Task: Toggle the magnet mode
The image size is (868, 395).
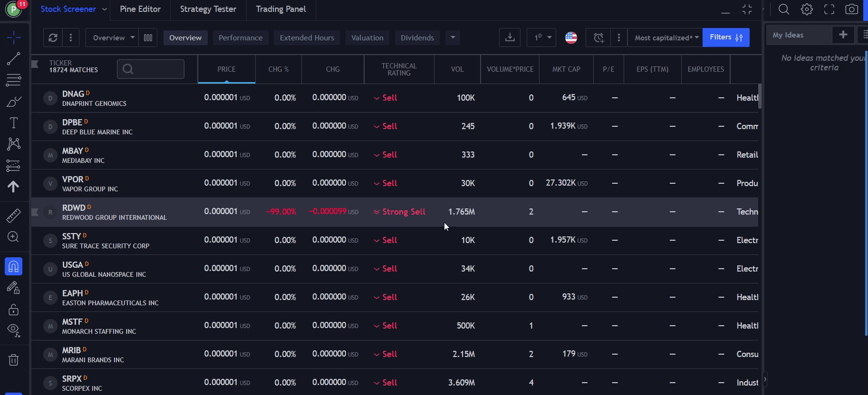Action: pos(13,266)
